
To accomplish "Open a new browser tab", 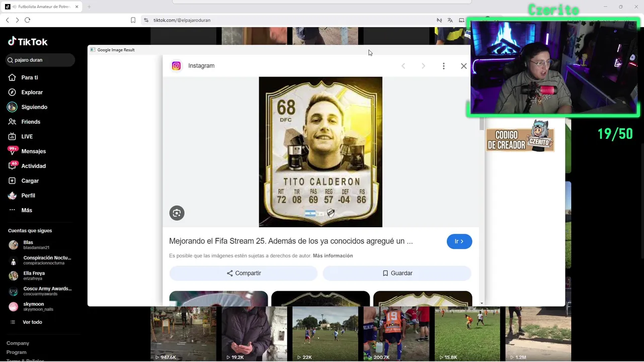I will [89, 7].
